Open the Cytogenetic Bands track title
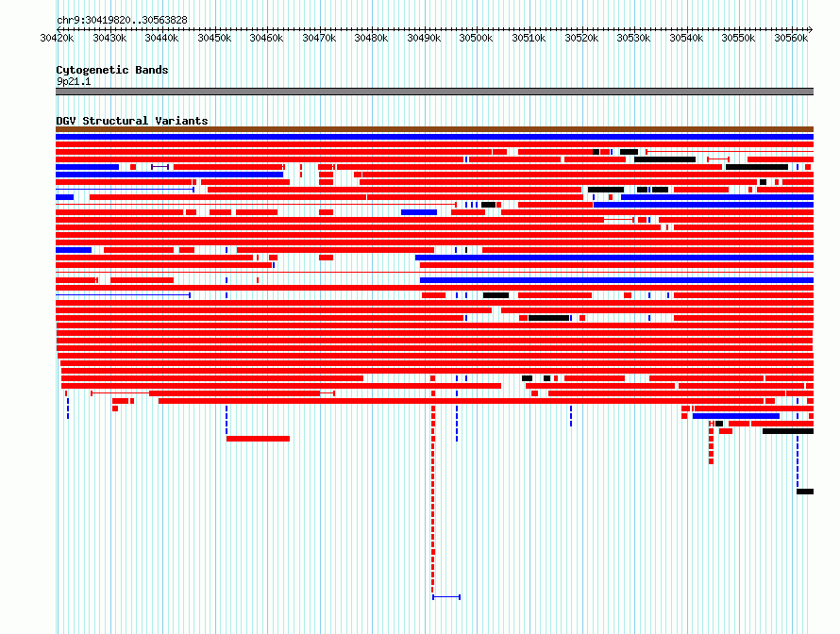The height and width of the screenshot is (634, 840). pyautogui.click(x=112, y=70)
